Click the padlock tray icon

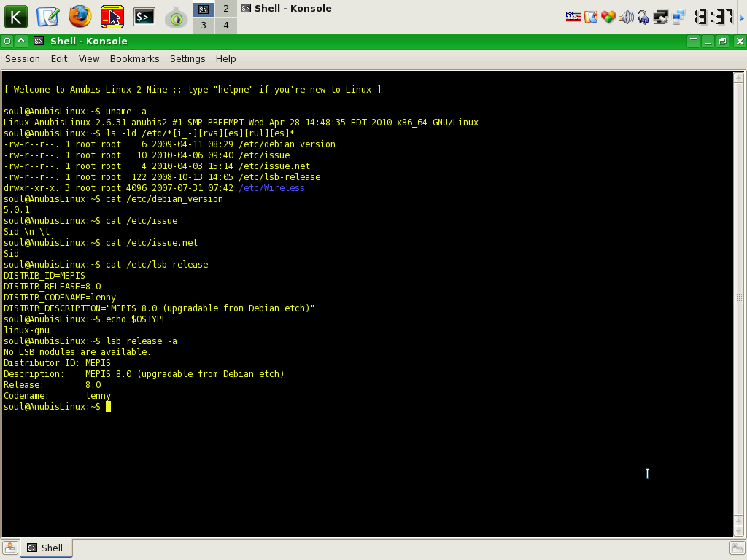coord(643,17)
